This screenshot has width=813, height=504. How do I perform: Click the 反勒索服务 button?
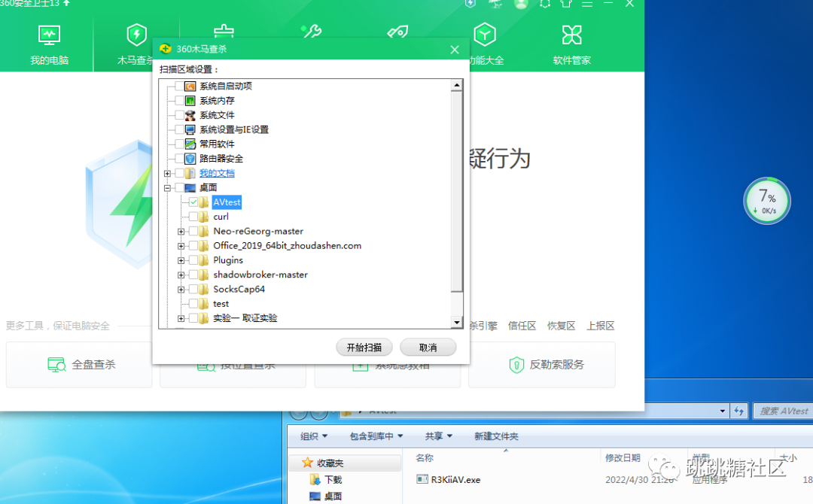pos(542,365)
